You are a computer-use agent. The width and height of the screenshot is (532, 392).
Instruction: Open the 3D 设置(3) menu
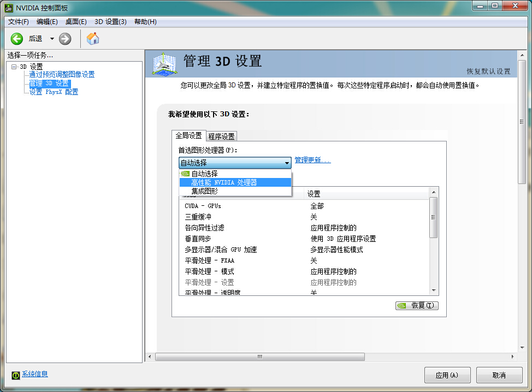[111, 22]
